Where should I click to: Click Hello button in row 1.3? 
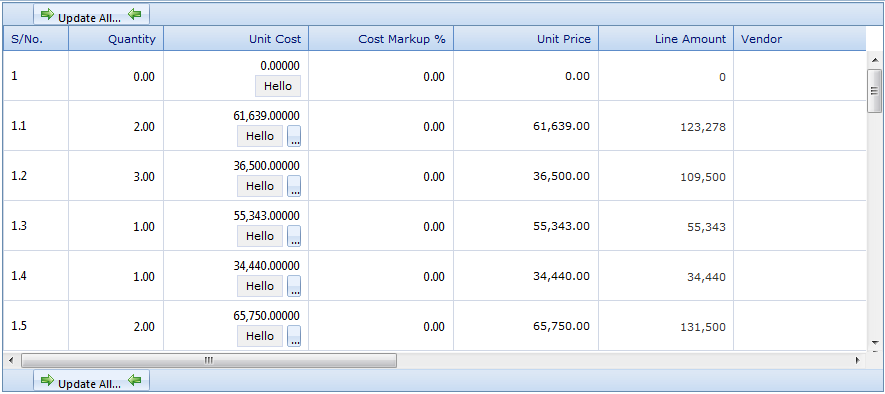[x=260, y=236]
